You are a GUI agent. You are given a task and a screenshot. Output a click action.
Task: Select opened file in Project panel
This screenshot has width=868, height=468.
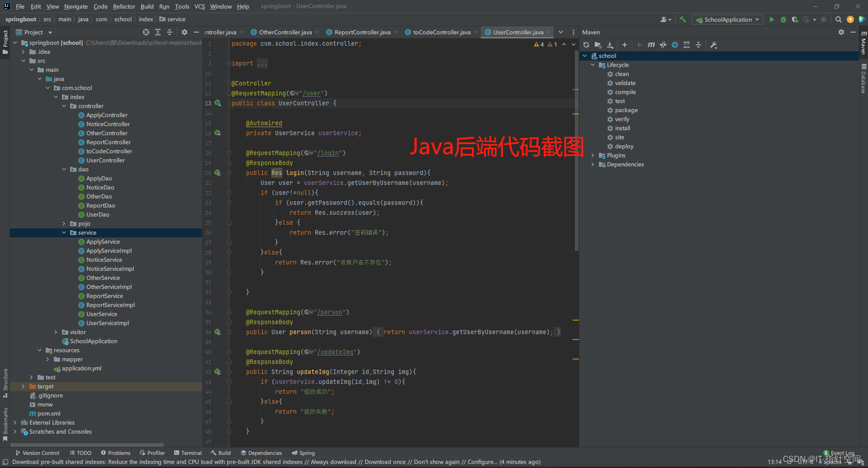[146, 32]
